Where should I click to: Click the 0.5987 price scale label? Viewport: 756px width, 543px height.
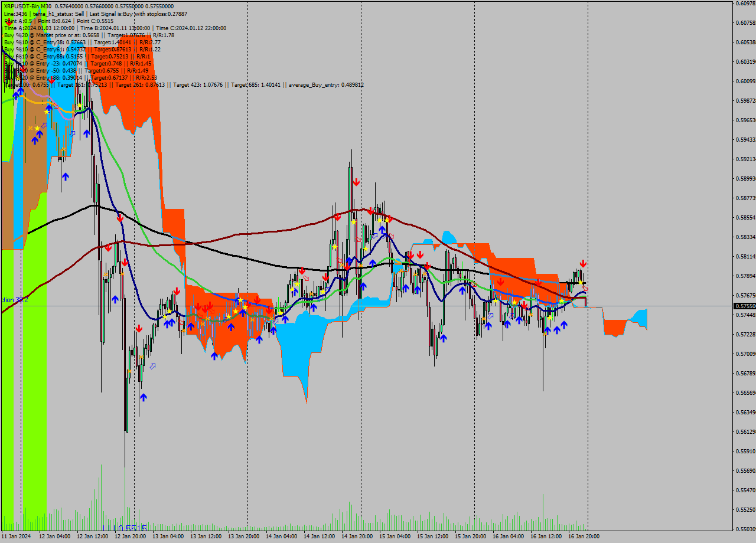(x=746, y=100)
